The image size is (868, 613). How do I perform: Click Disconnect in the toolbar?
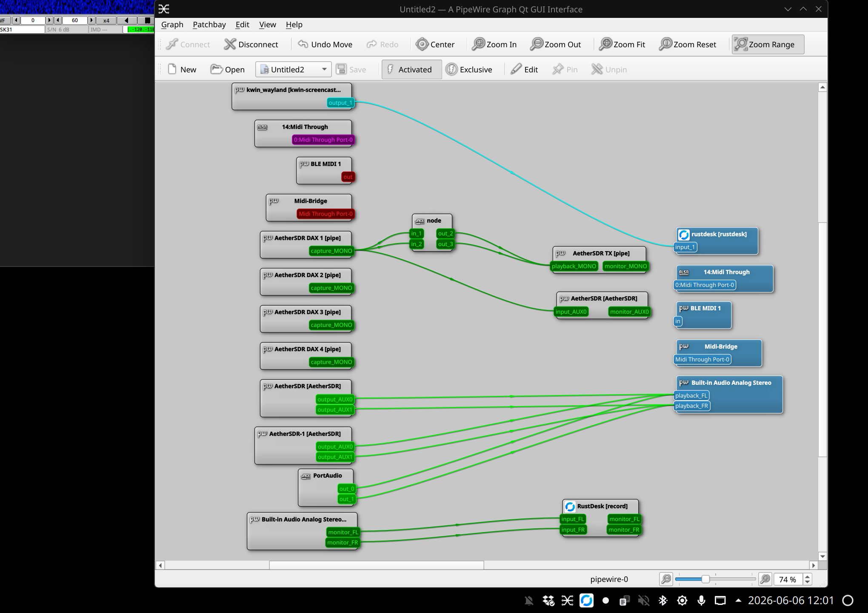(251, 44)
